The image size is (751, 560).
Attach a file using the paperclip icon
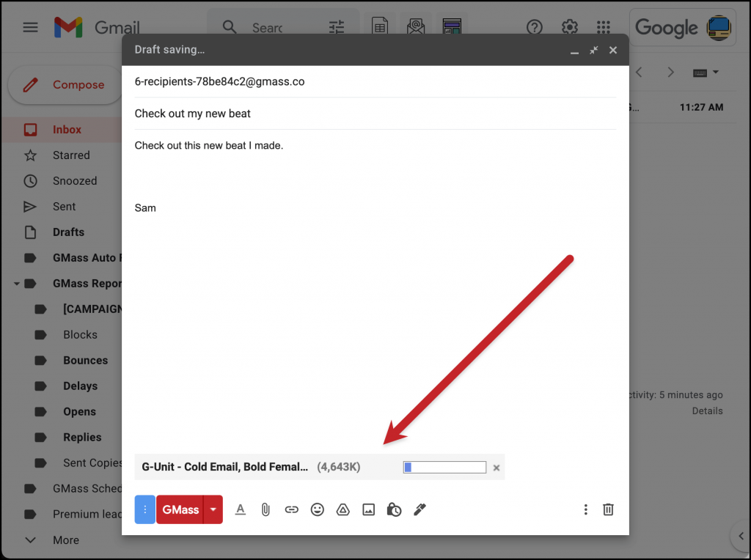pyautogui.click(x=265, y=509)
